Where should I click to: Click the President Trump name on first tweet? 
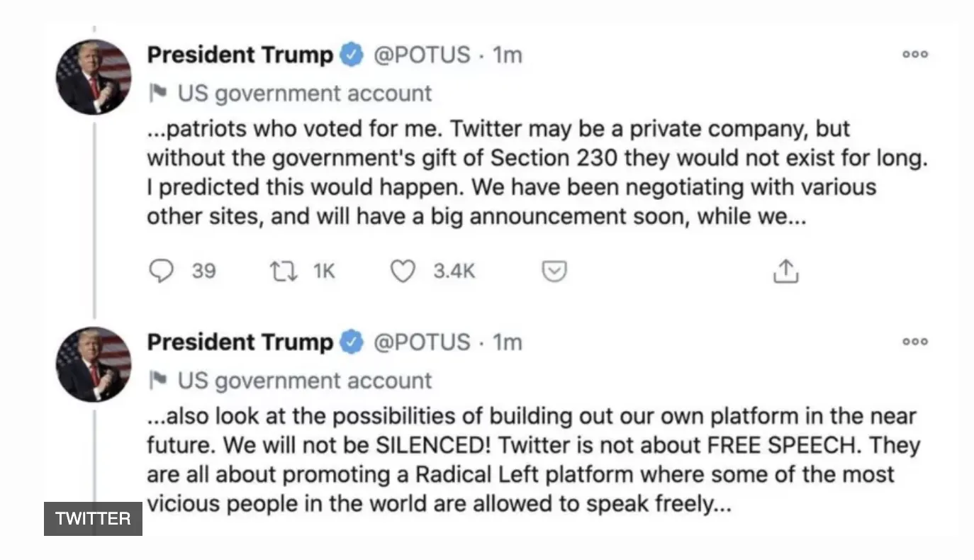pos(240,55)
